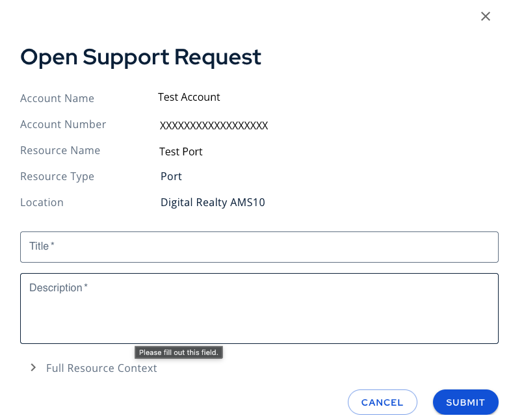
Task: Select the 'Test Account' value text
Action: [x=189, y=97]
